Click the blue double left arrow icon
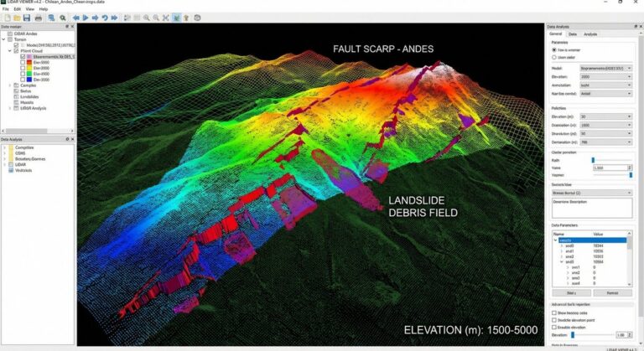644x351 pixels. (76, 18)
